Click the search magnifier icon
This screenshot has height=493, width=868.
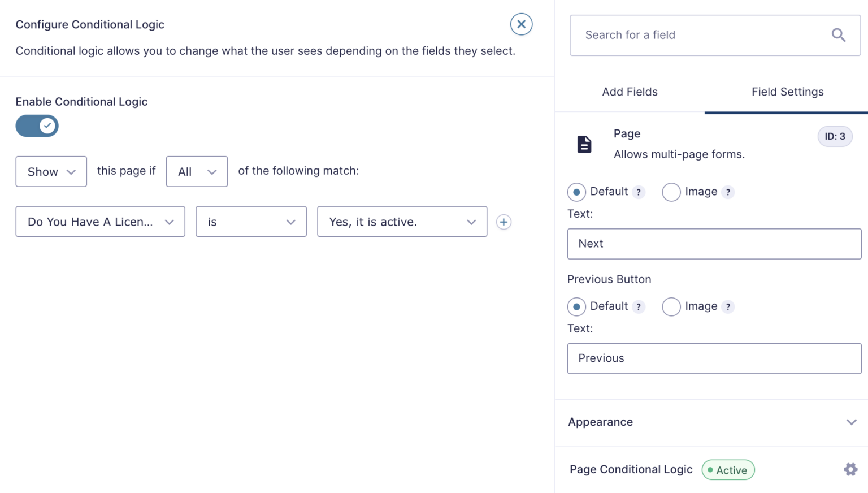[x=839, y=34]
